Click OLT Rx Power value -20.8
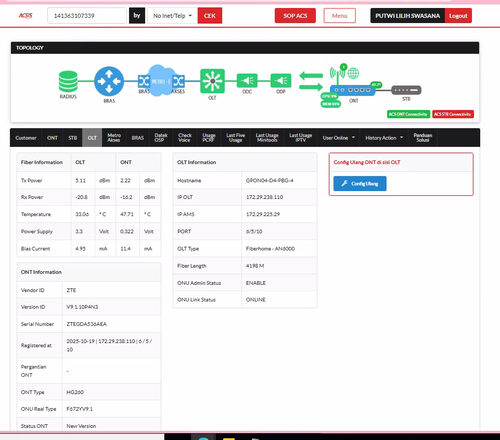Screen dimensions: 500x440 click(x=81, y=197)
